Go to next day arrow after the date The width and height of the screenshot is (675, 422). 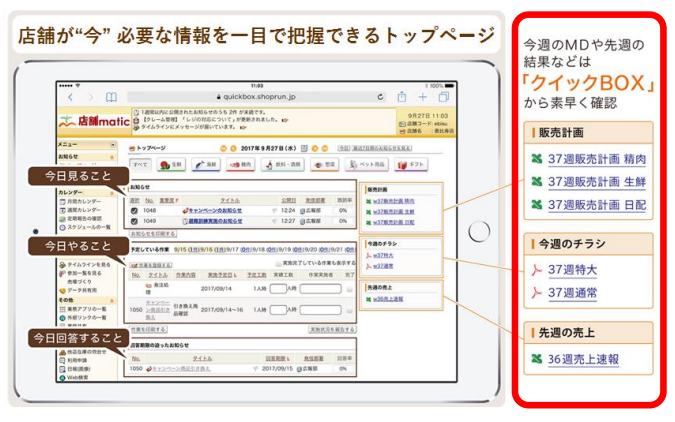coord(315,149)
